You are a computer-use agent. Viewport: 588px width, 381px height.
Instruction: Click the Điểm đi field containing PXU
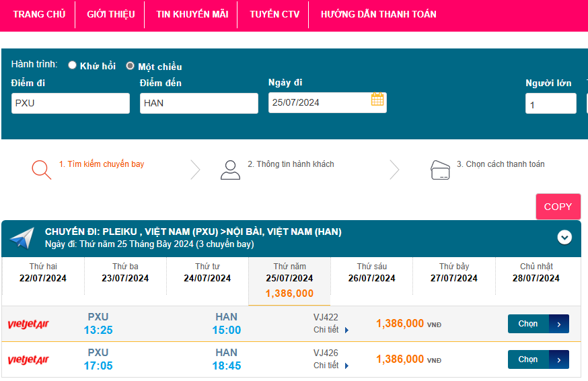click(71, 103)
